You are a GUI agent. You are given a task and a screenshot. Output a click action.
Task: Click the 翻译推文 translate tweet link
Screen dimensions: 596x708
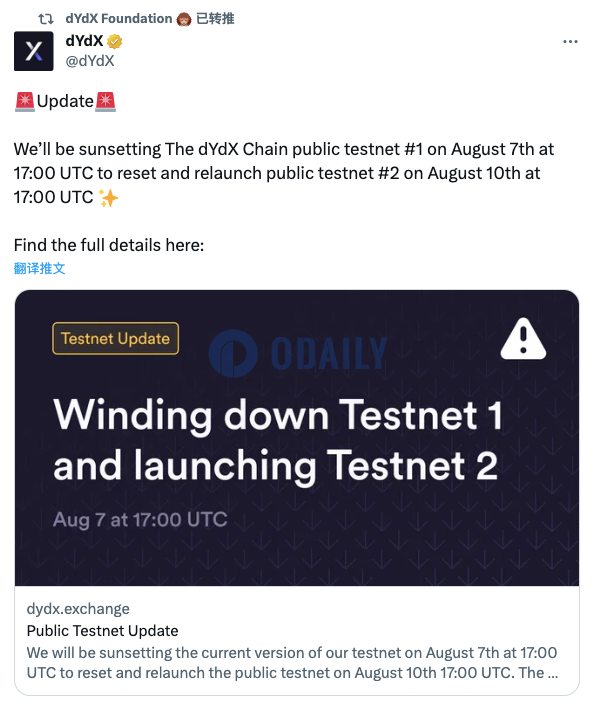tap(39, 268)
